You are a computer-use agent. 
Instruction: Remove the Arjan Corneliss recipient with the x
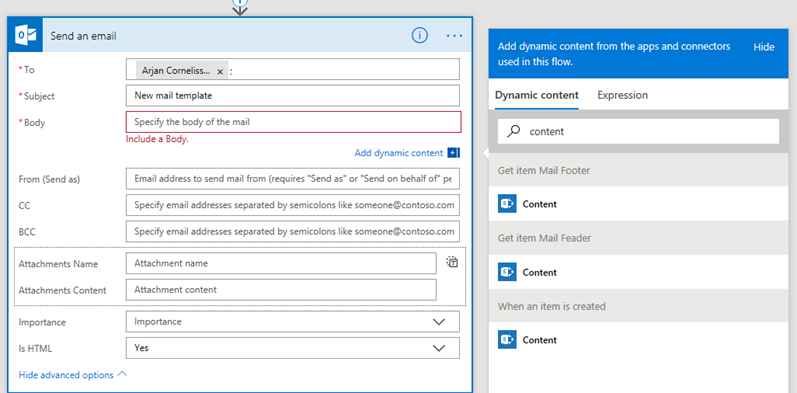point(220,72)
